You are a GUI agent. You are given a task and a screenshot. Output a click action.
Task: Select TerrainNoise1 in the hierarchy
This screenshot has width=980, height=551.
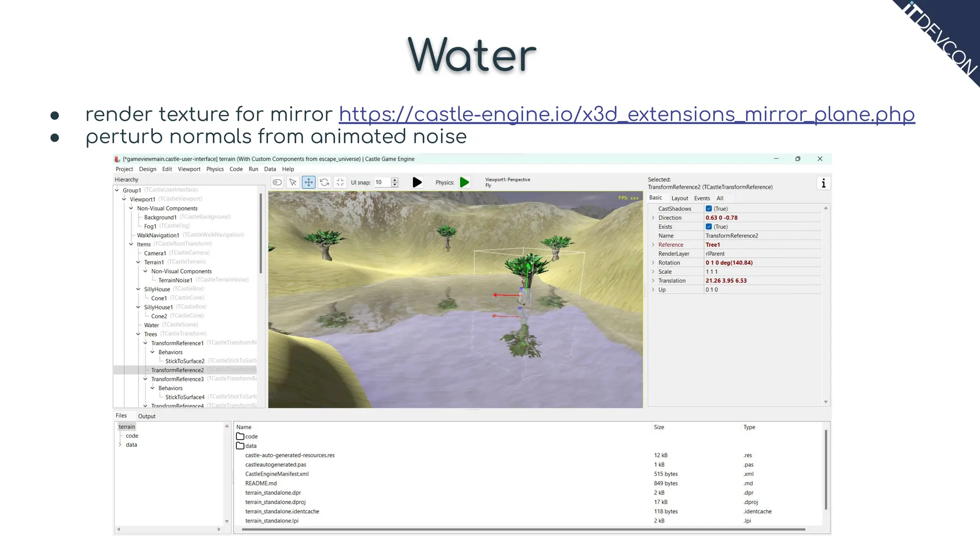pos(175,280)
